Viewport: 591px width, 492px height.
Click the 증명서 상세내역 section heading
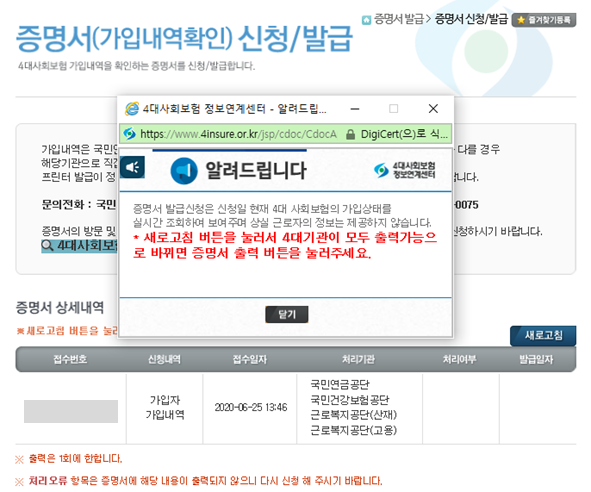pos(60,308)
